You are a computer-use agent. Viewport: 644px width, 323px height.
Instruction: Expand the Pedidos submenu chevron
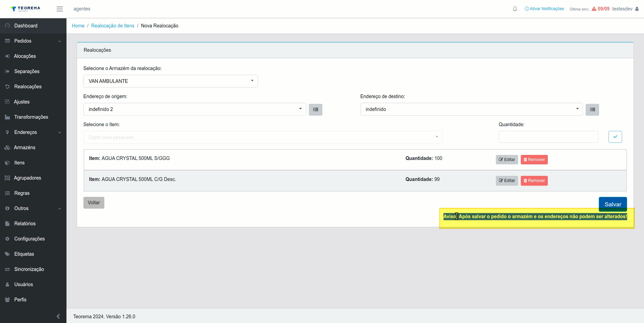tap(60, 41)
